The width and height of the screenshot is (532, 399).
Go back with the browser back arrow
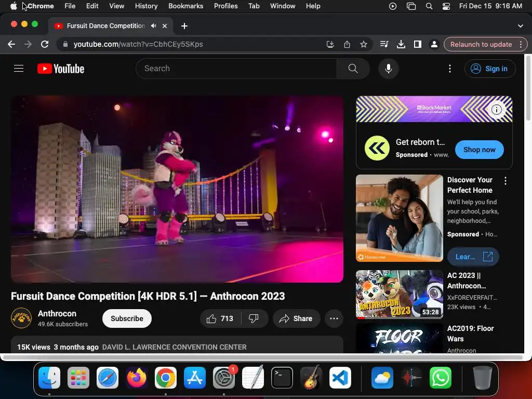coord(11,44)
